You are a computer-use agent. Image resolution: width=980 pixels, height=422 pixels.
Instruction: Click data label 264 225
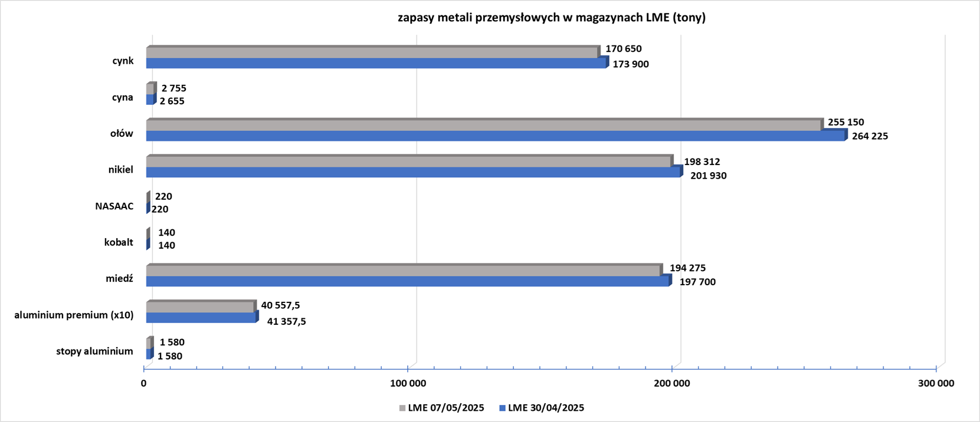870,136
